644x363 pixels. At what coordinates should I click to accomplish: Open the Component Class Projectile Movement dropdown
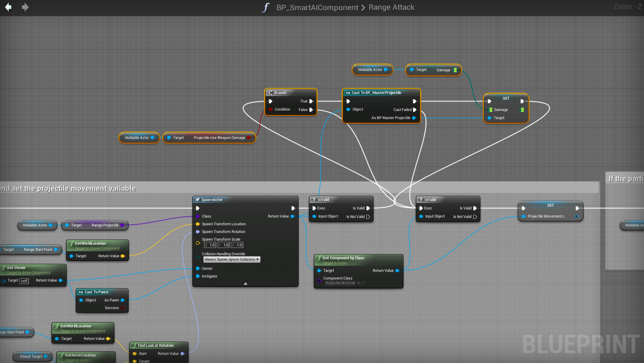tap(340, 283)
